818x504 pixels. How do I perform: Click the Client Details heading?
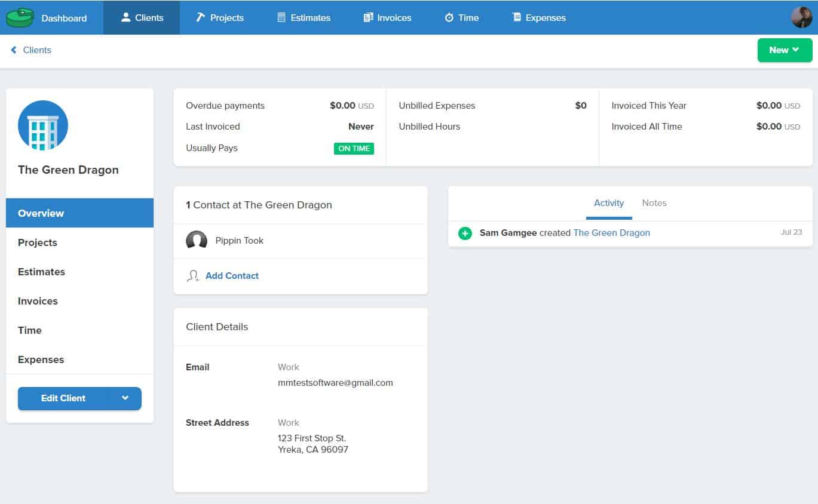click(217, 327)
